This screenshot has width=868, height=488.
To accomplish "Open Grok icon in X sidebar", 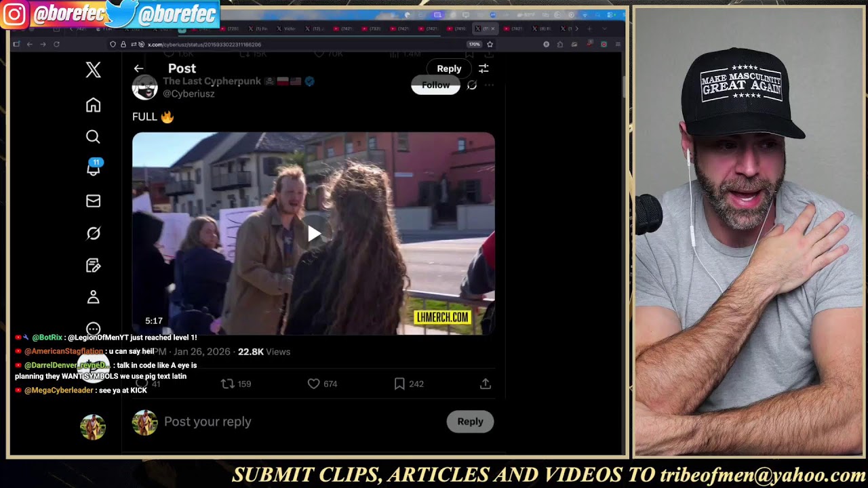I will coord(94,233).
